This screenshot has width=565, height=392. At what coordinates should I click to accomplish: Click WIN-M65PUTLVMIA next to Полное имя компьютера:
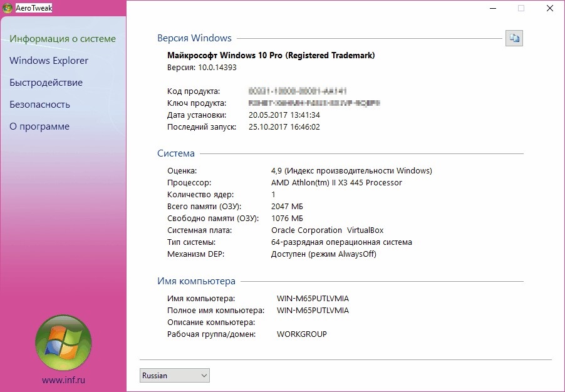[313, 311]
